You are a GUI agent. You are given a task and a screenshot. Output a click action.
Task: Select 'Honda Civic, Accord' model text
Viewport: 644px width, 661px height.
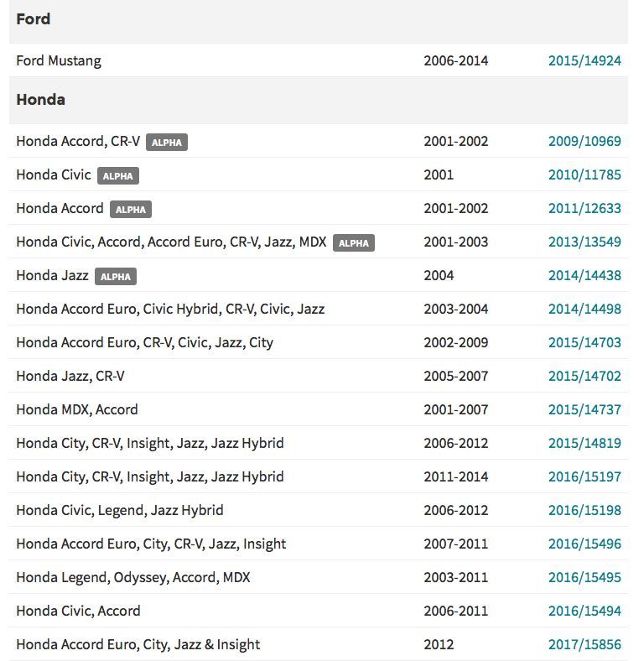pos(78,611)
